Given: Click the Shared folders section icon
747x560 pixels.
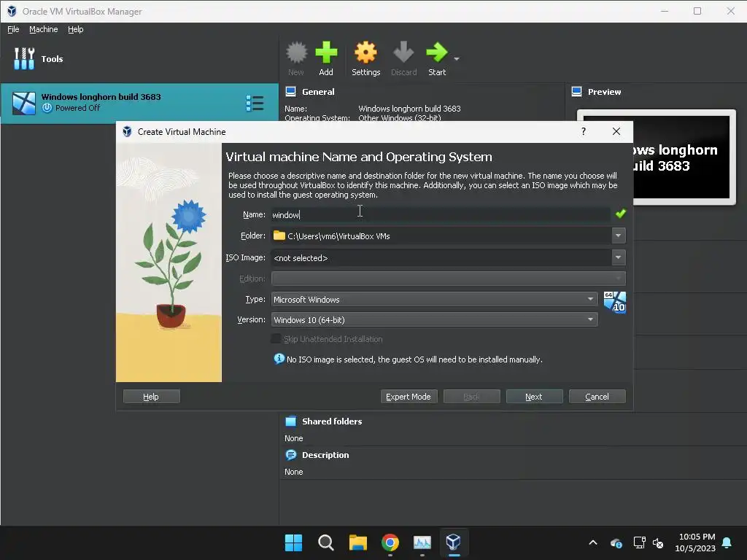Looking at the screenshot, I should point(290,421).
